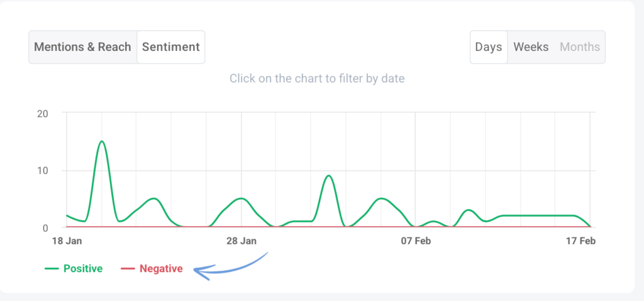Screen dimensions: 644x301
Task: Select the Sentiment tab
Action: pyautogui.click(x=171, y=47)
